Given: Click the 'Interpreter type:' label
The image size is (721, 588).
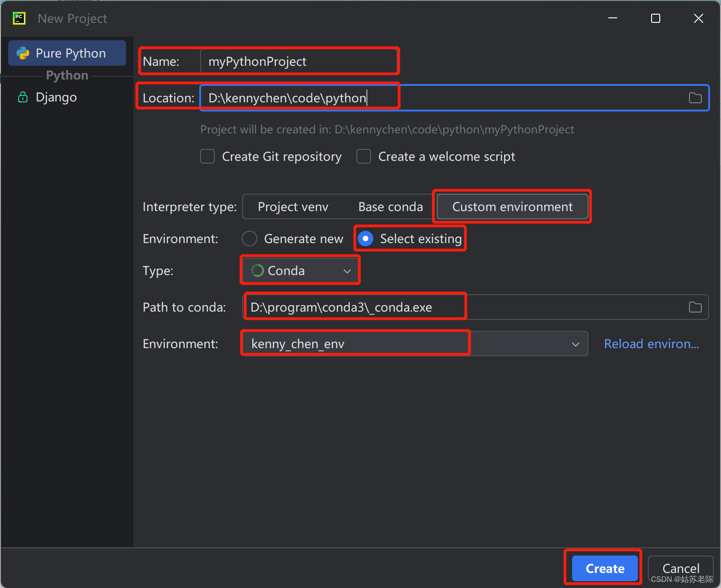Looking at the screenshot, I should click(190, 207).
